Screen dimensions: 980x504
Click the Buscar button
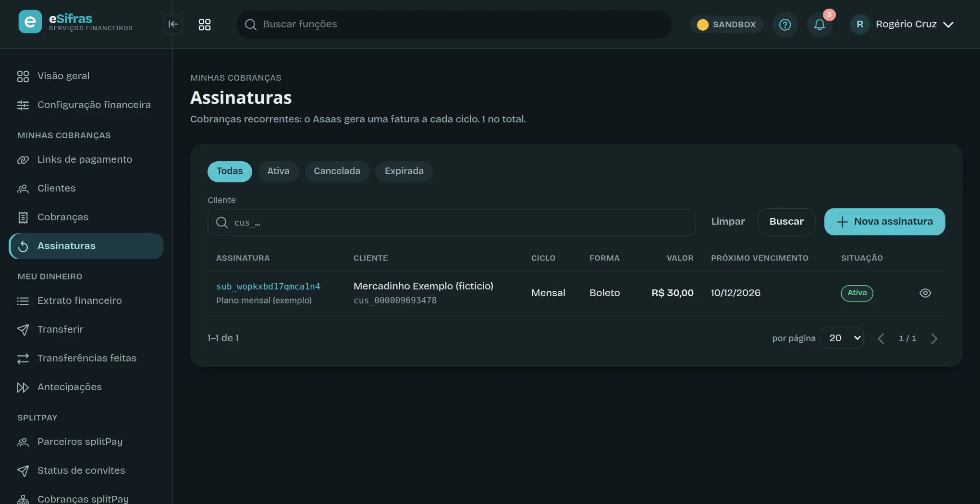coord(786,222)
